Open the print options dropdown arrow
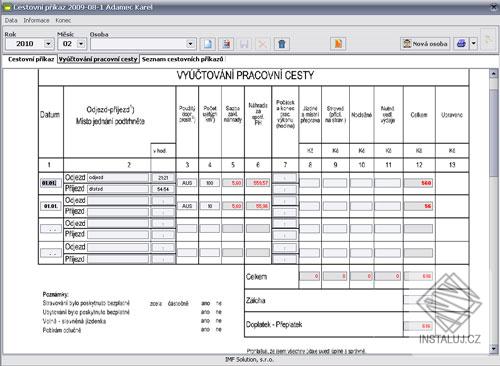The height and width of the screenshot is (366, 500). pos(474,44)
